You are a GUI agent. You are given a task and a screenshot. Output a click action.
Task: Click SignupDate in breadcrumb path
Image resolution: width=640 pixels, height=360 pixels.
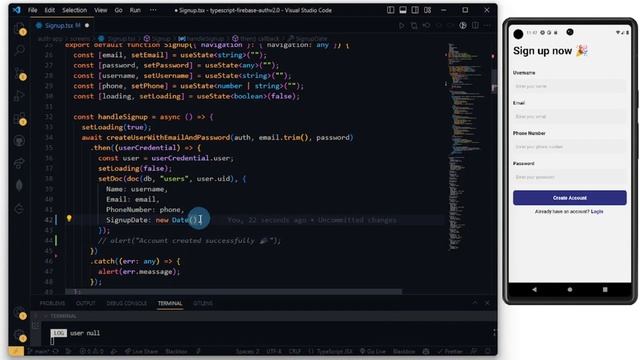coord(307,38)
